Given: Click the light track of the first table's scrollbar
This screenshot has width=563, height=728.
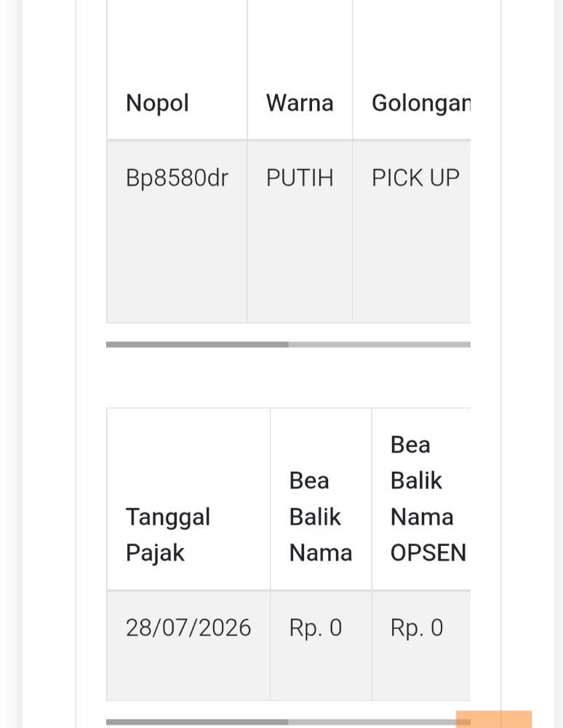Looking at the screenshot, I should tap(379, 344).
